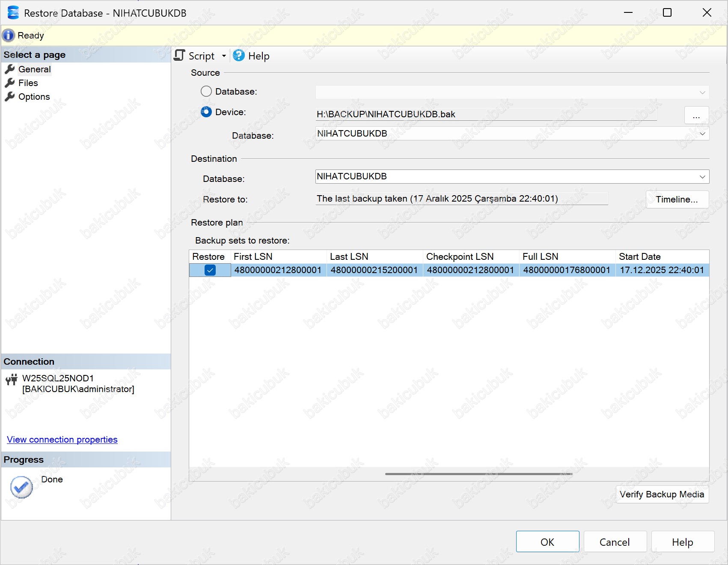Select the Device source radio button
The image size is (728, 565).
pos(206,112)
